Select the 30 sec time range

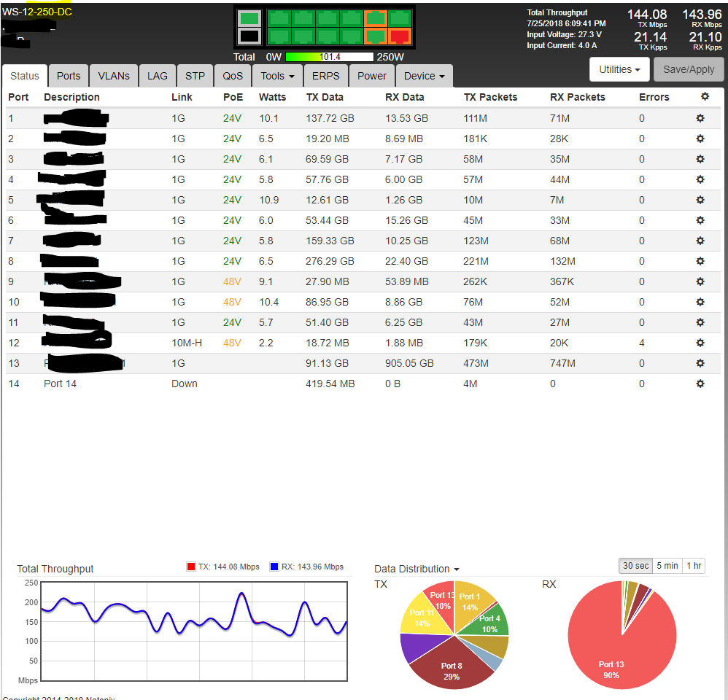pyautogui.click(x=635, y=566)
